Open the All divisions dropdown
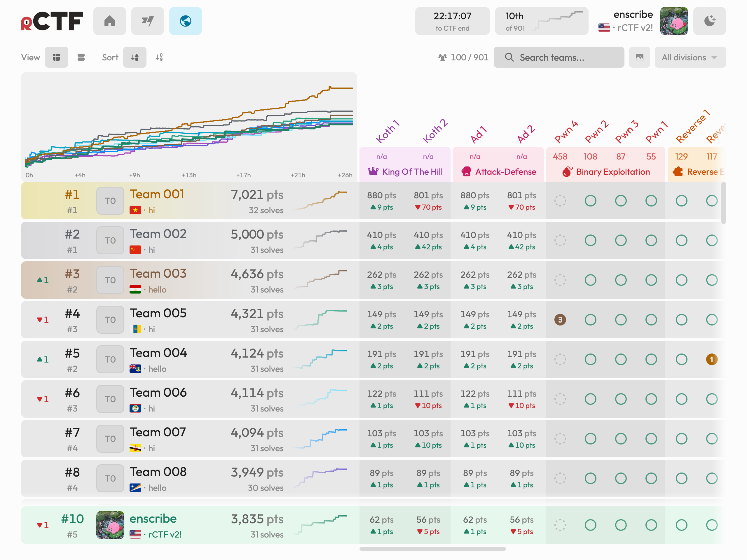The image size is (747, 560). tap(690, 57)
